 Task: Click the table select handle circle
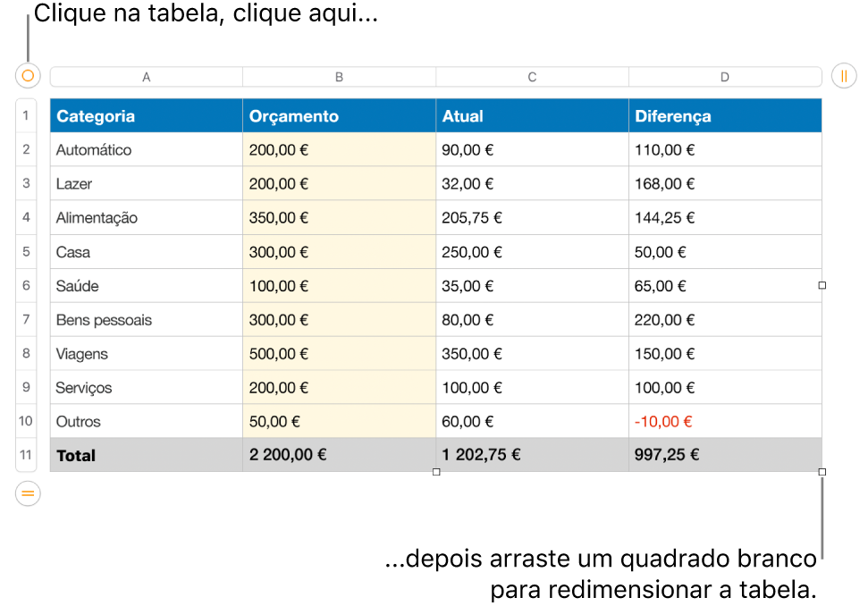tap(28, 76)
